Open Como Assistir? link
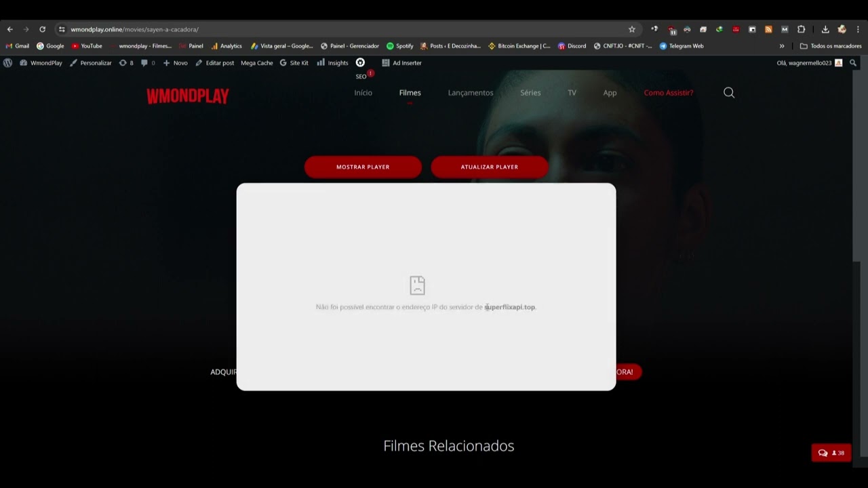Screen dimensions: 868x488 click(668, 93)
